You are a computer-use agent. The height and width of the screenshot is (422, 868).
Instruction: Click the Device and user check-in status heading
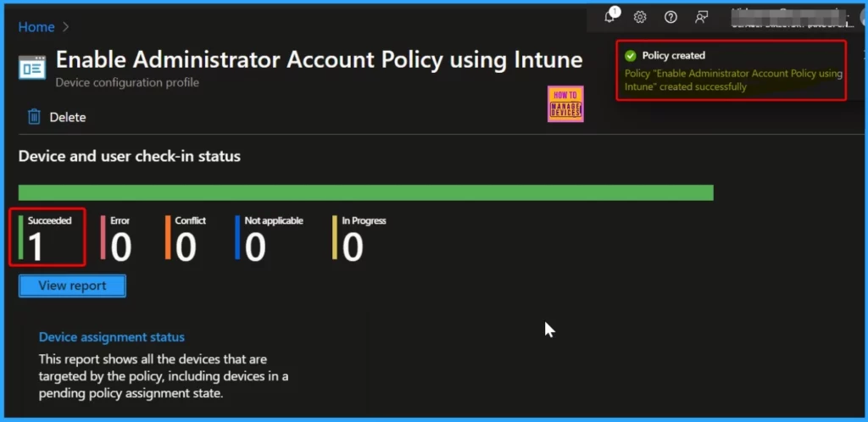coord(130,157)
